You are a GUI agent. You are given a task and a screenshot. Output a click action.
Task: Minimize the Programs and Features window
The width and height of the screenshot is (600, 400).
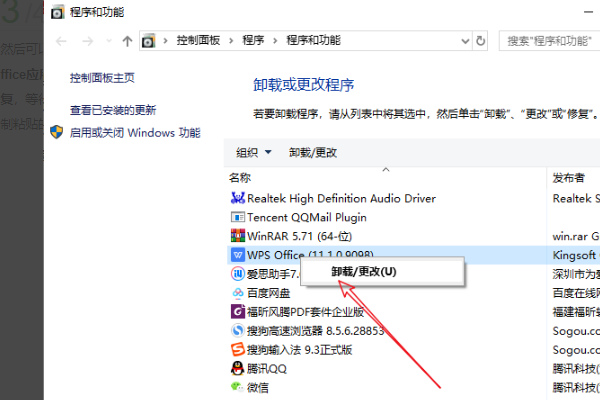[589, 12]
